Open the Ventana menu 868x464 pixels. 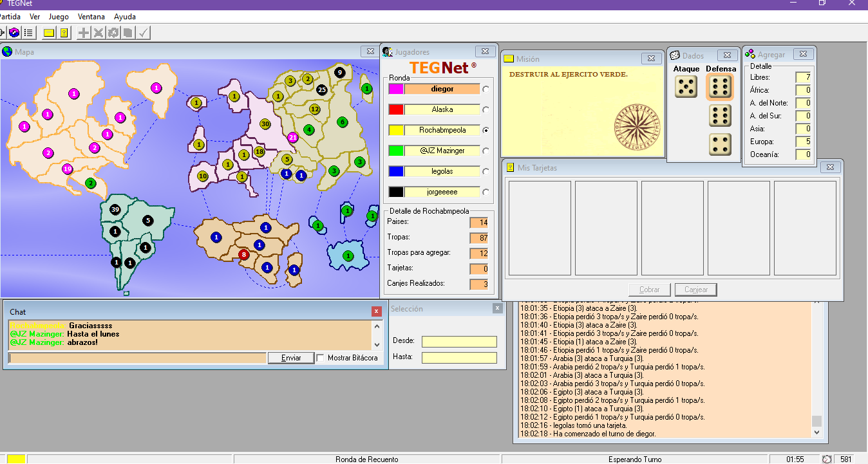pos(91,17)
